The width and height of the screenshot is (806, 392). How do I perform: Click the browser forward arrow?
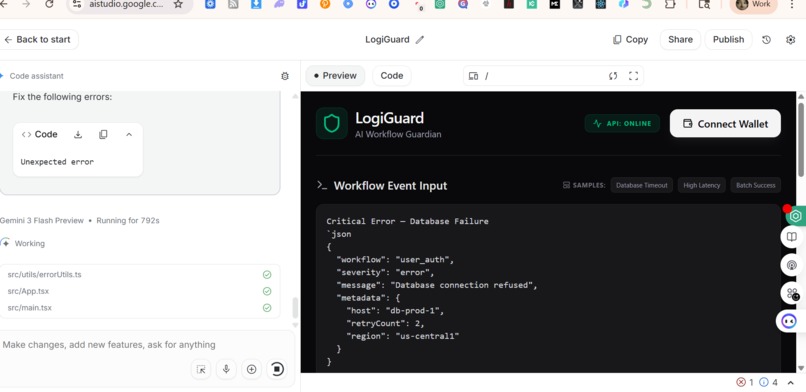[x=26, y=5]
